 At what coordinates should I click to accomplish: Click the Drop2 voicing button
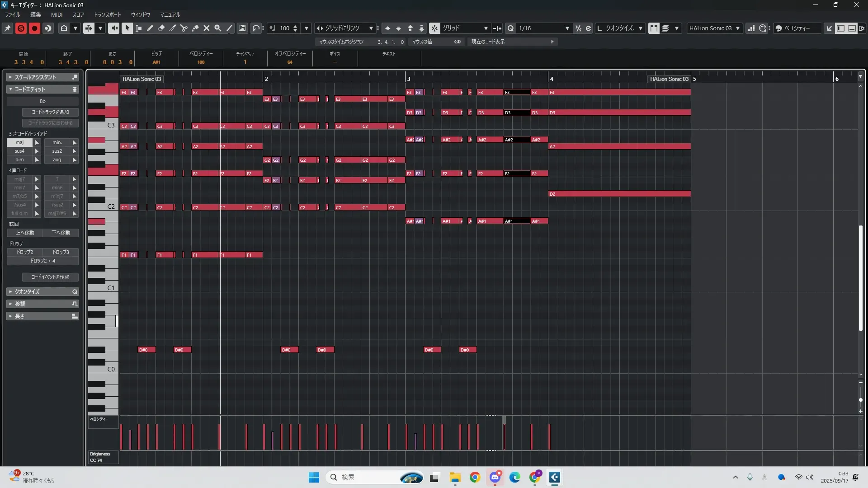point(25,252)
